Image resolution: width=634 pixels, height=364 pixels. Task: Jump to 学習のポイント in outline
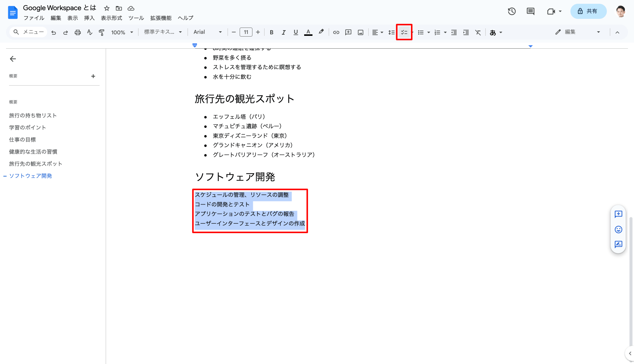tap(28, 127)
